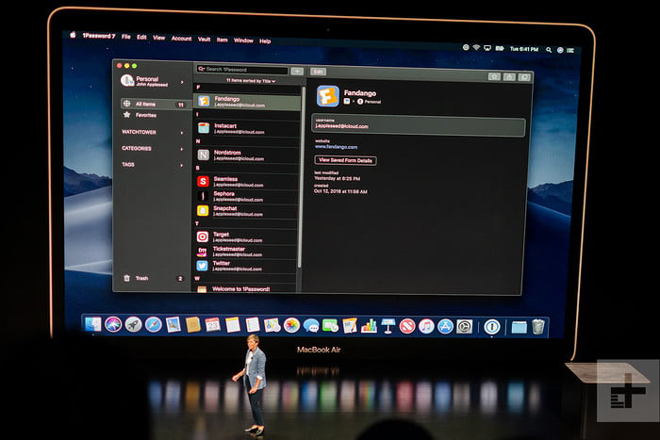The height and width of the screenshot is (440, 660).
Task: Select the red Seamless icon
Action: [x=203, y=181]
